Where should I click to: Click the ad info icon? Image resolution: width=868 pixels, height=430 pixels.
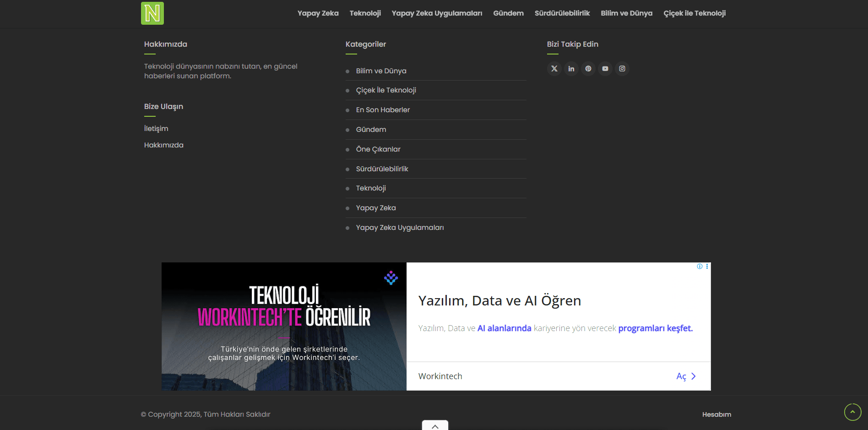[700, 267]
